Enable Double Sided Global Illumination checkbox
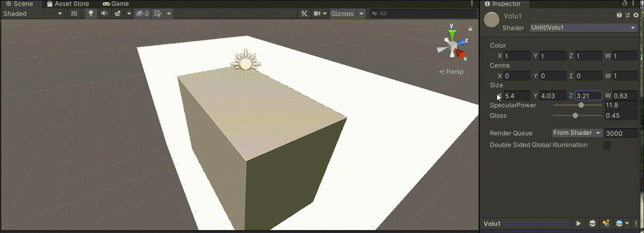 (x=607, y=145)
